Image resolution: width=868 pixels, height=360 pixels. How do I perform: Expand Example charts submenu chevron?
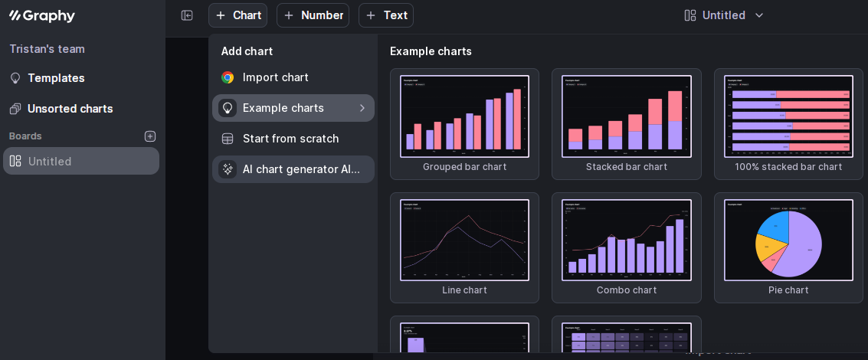[x=362, y=108]
